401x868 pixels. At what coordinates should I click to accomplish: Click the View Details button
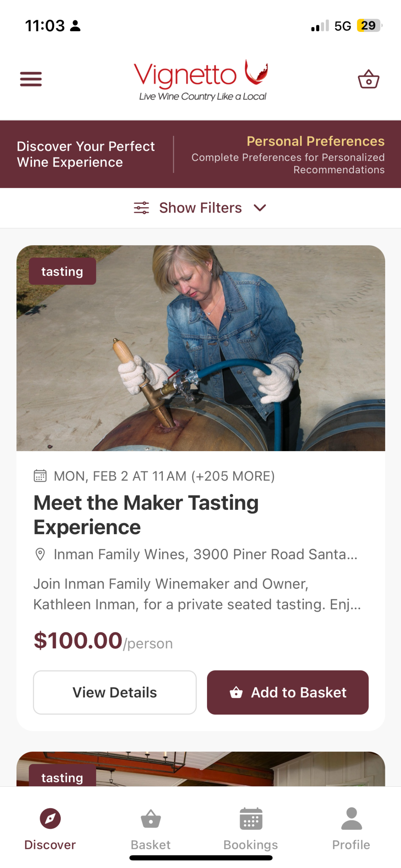[115, 692]
